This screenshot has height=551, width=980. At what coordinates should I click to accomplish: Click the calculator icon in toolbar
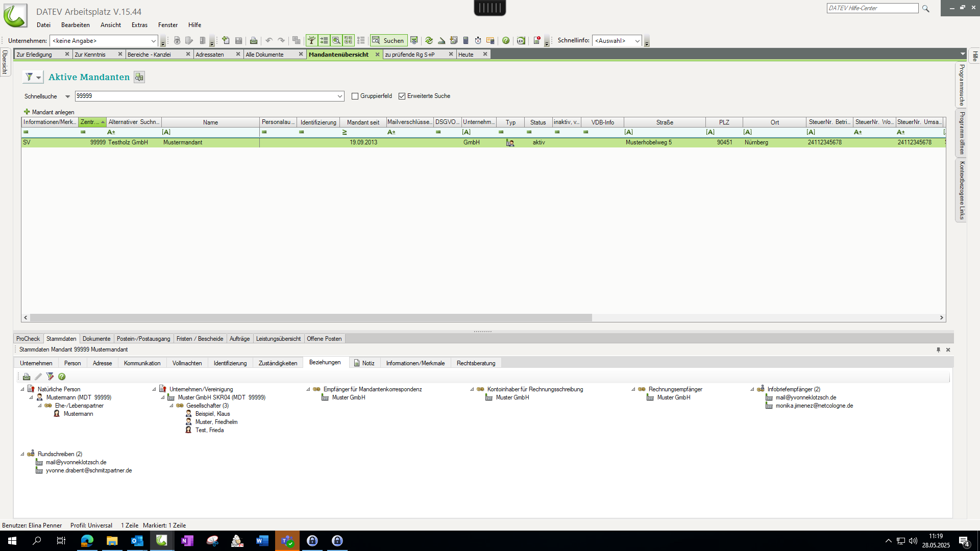click(x=465, y=41)
